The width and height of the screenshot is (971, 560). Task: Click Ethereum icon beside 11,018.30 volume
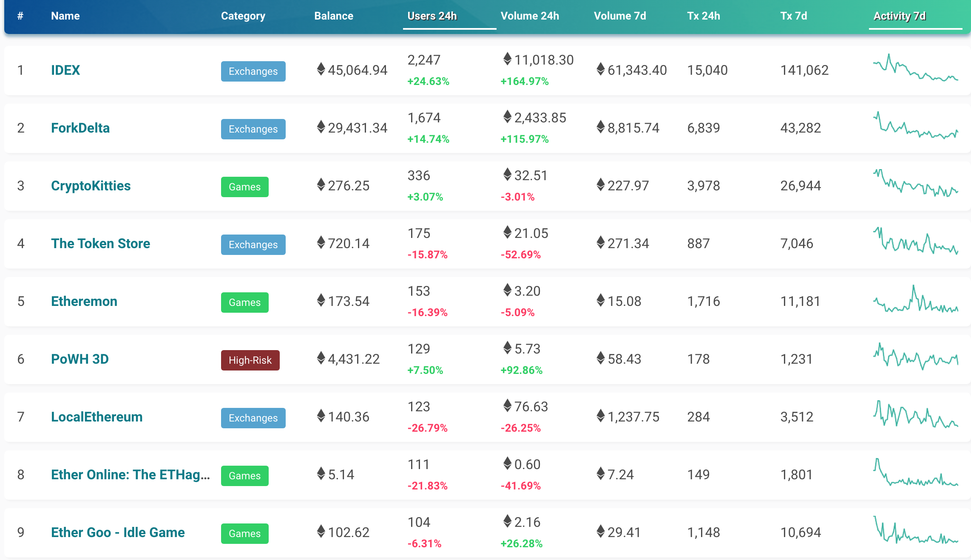507,59
